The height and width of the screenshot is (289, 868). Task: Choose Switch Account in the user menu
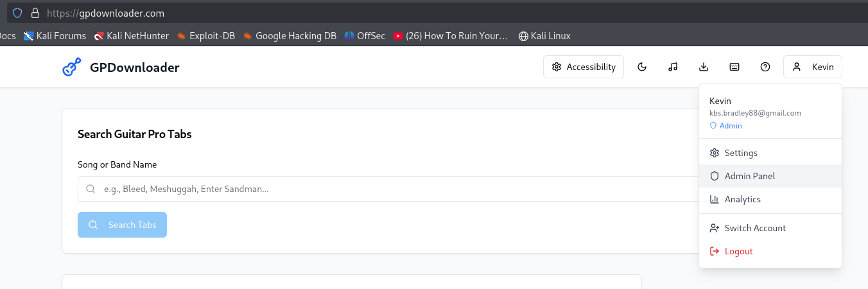tap(754, 228)
